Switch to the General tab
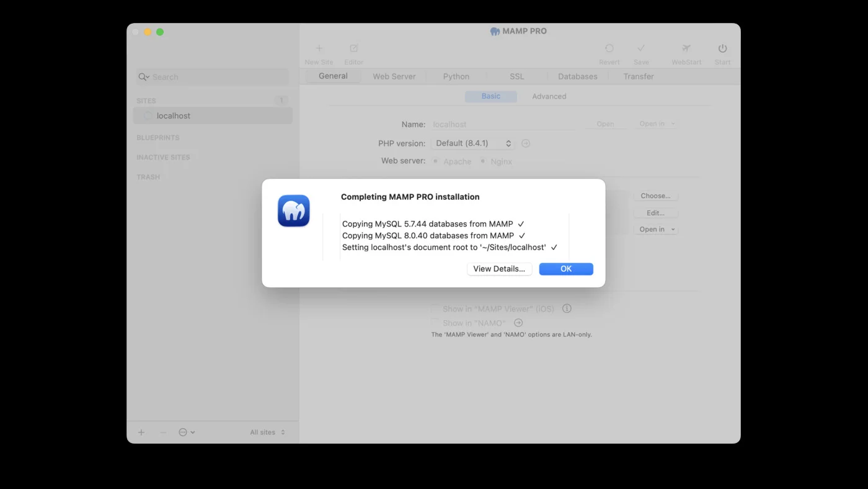The height and width of the screenshot is (489, 868). [333, 76]
